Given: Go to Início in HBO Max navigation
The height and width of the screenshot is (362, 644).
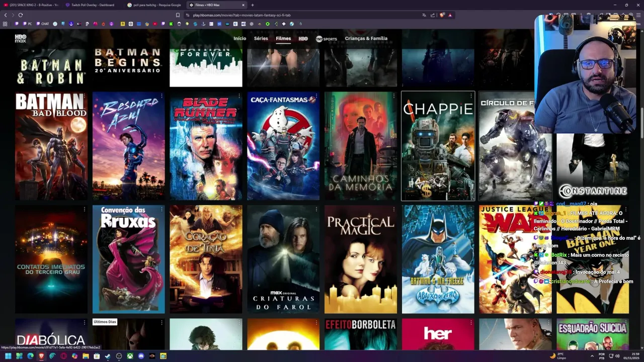Looking at the screenshot, I should (x=240, y=38).
